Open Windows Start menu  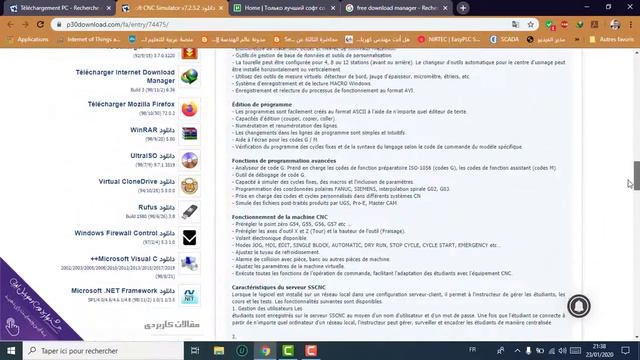pyautogui.click(x=11, y=351)
